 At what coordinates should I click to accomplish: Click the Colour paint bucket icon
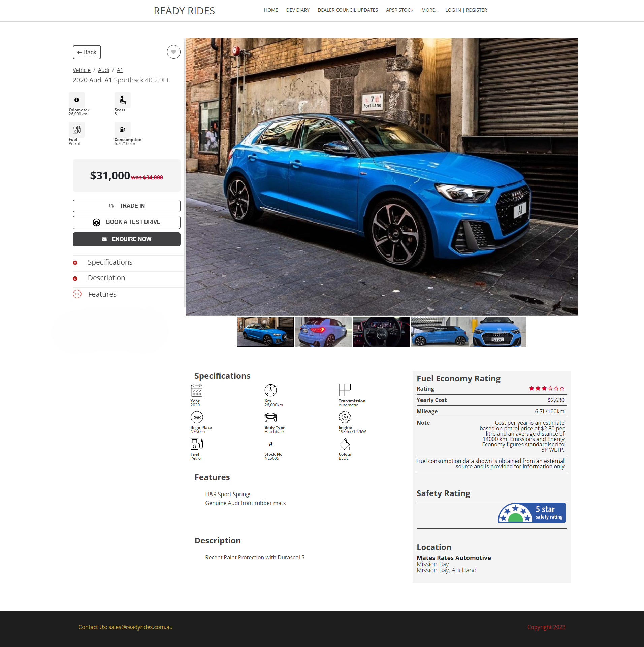[x=345, y=444]
